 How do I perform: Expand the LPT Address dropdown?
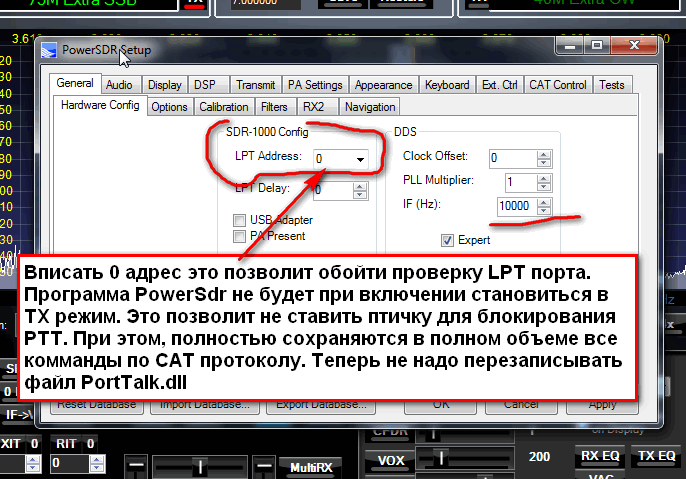pos(360,159)
